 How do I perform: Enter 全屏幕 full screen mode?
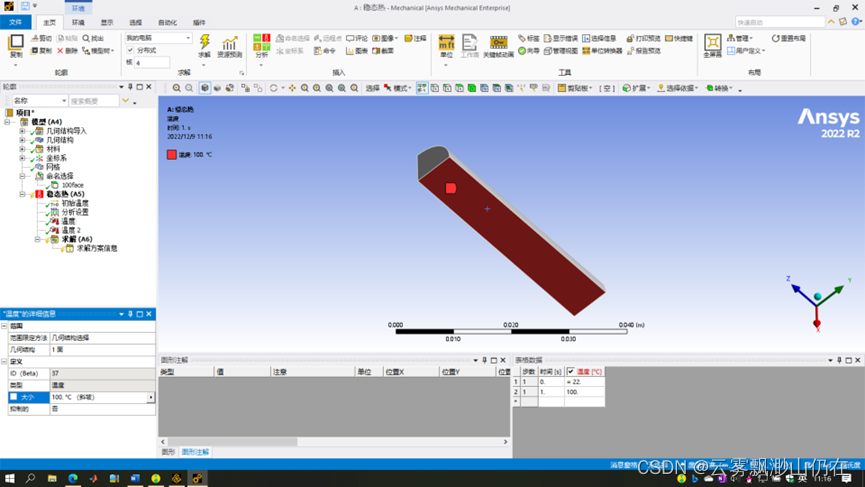coord(712,46)
